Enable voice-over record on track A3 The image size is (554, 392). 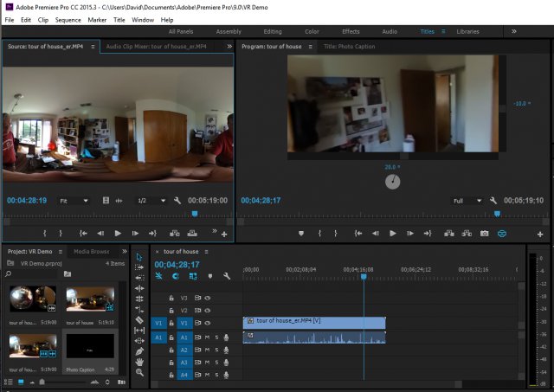(x=226, y=363)
